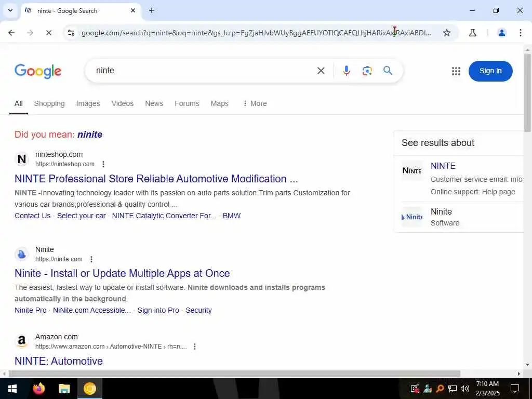Viewport: 532px width, 399px height.
Task: Open the BMW sitelink
Action: click(x=232, y=216)
